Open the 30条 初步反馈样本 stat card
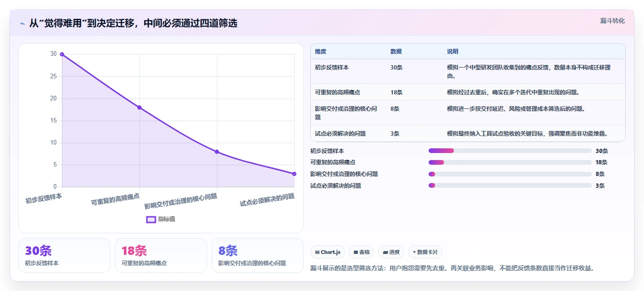Viewport: 644px width, 291px height. (x=64, y=255)
